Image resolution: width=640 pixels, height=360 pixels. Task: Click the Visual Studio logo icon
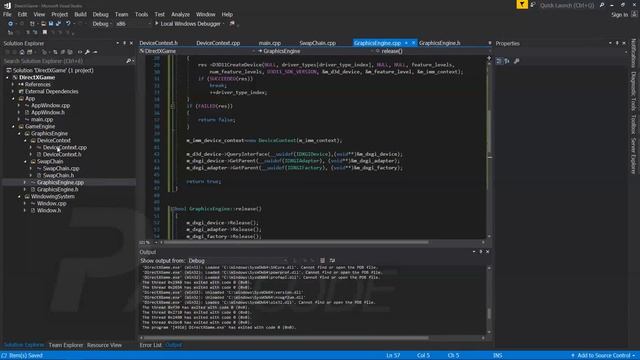7,5
